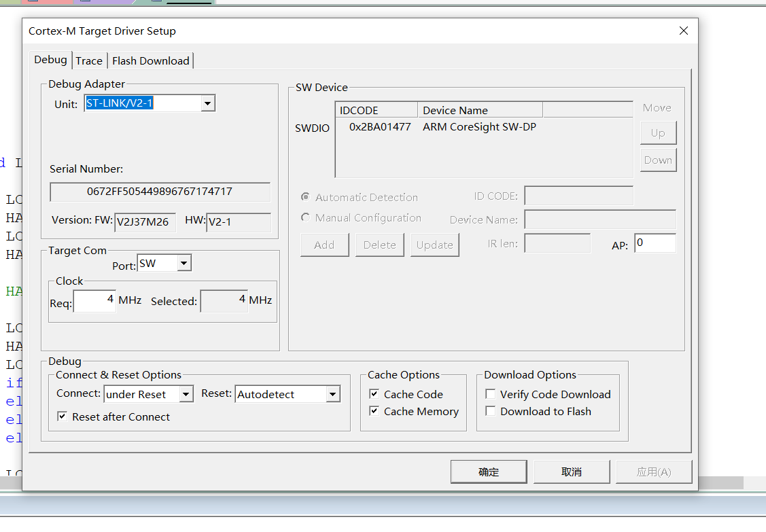Open the Connect under Reset dropdown
The image size is (766, 532).
click(x=186, y=394)
